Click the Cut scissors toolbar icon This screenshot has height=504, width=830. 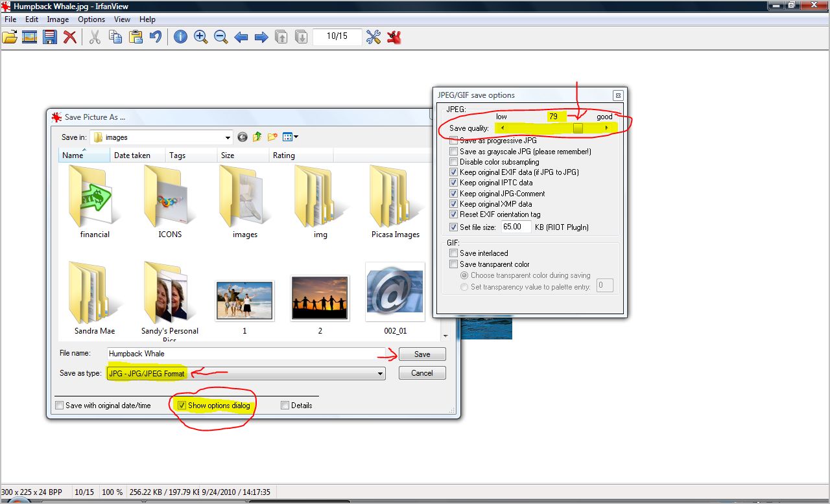point(95,37)
